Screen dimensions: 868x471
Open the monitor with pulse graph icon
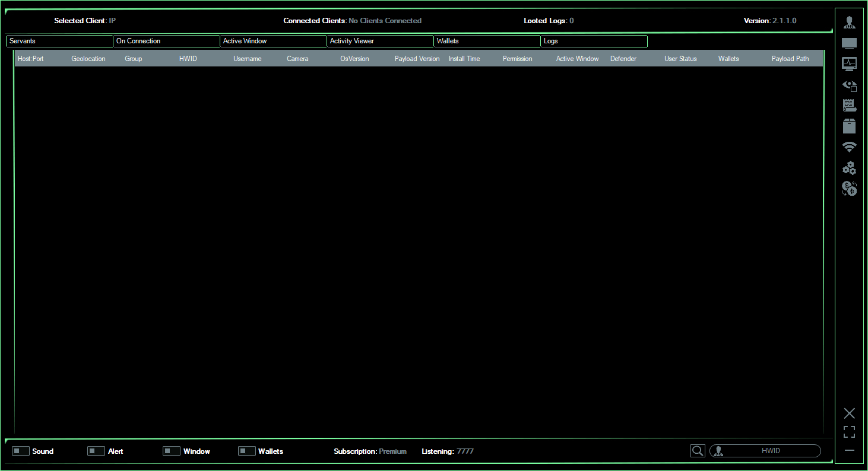[x=849, y=63]
